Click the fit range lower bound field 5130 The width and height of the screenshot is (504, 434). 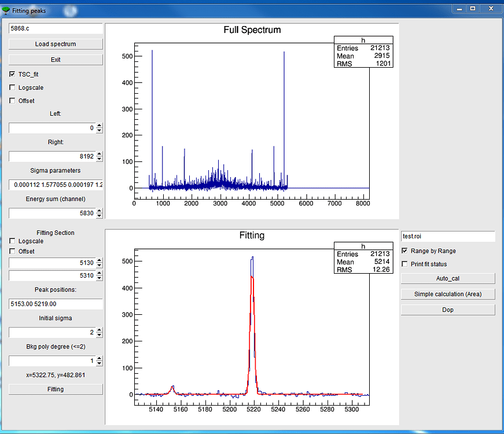(52, 263)
